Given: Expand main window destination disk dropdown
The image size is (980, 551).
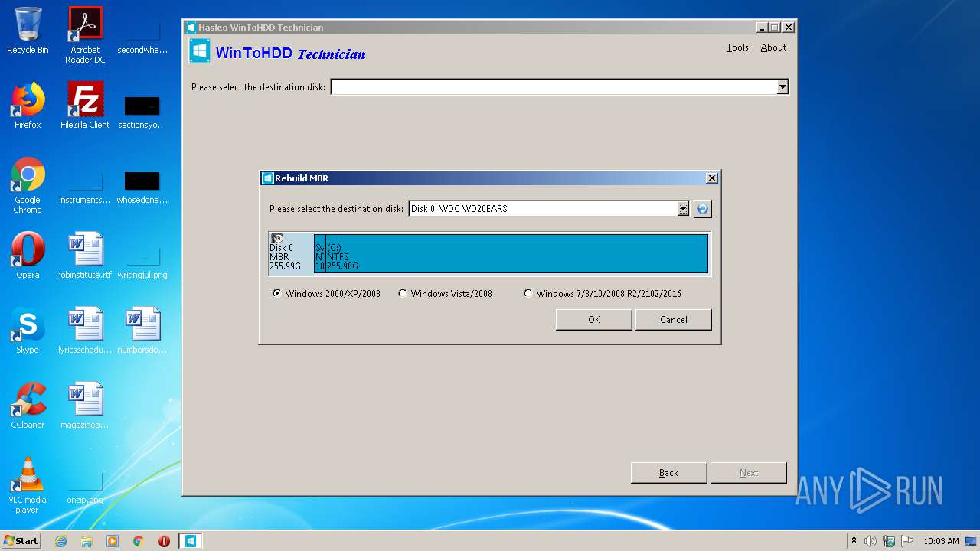Looking at the screenshot, I should (x=782, y=87).
